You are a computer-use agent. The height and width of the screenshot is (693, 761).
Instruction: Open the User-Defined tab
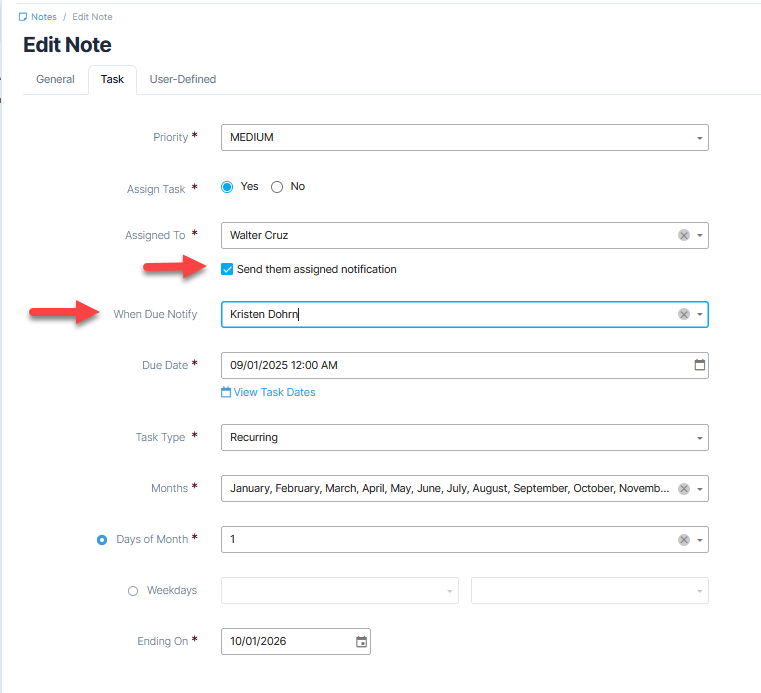pyautogui.click(x=183, y=79)
